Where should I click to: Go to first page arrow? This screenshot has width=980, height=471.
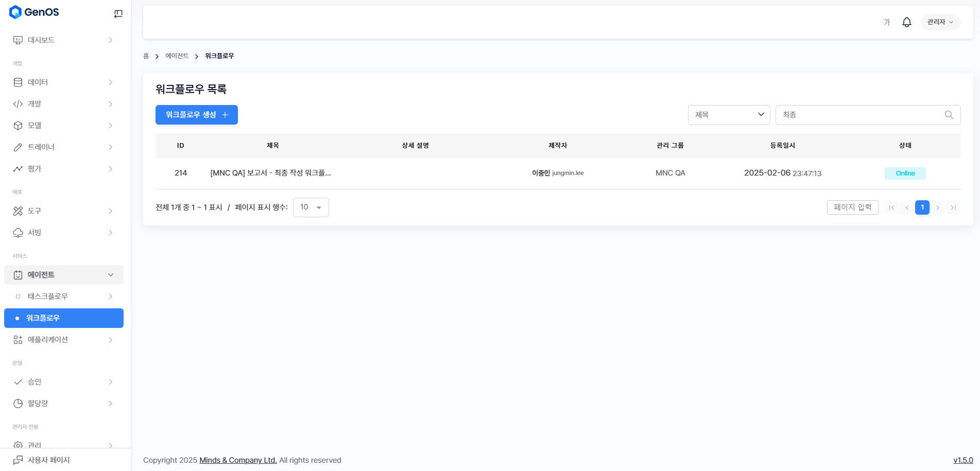[x=891, y=207]
